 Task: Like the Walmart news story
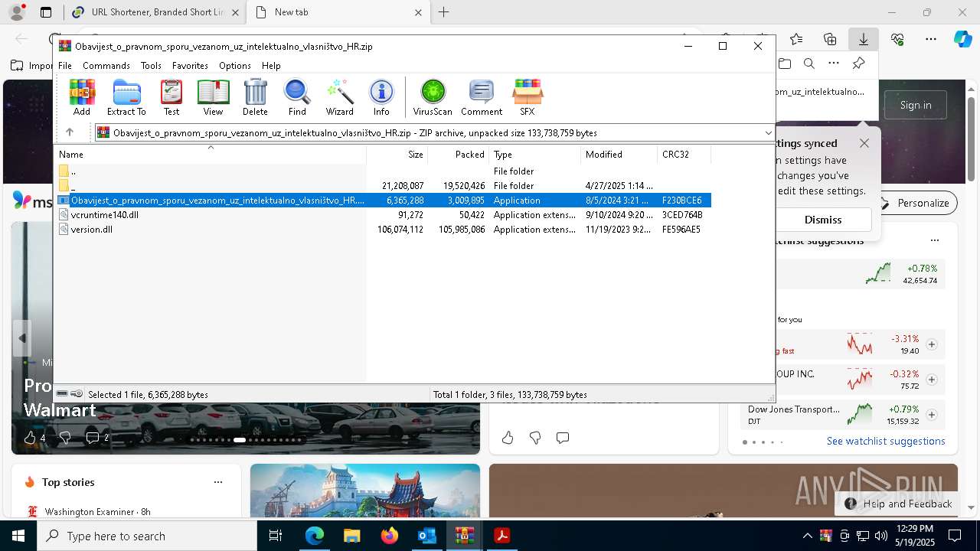pyautogui.click(x=30, y=438)
